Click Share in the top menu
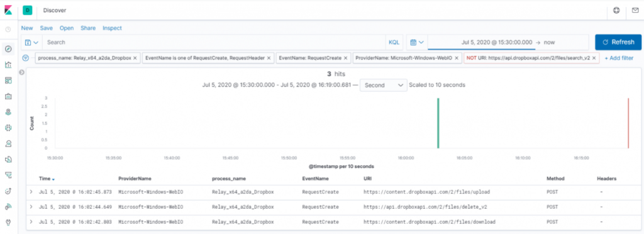The height and width of the screenshot is (234, 644). coord(88,28)
